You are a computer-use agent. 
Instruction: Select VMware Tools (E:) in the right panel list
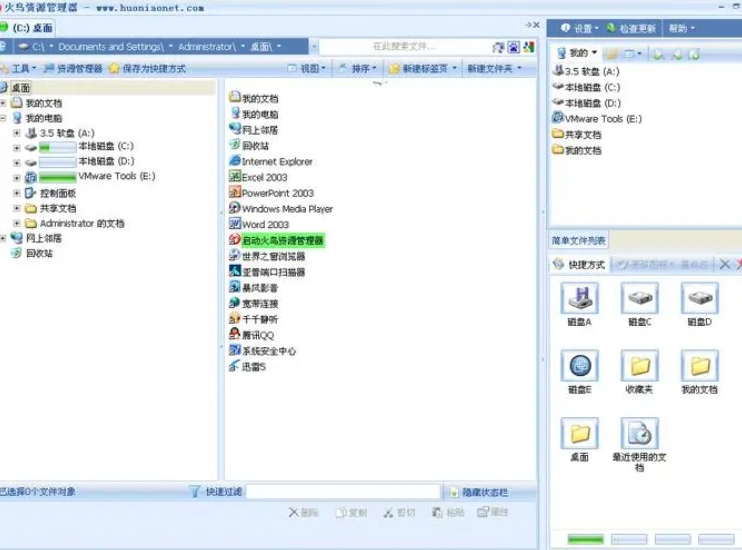pos(603,119)
